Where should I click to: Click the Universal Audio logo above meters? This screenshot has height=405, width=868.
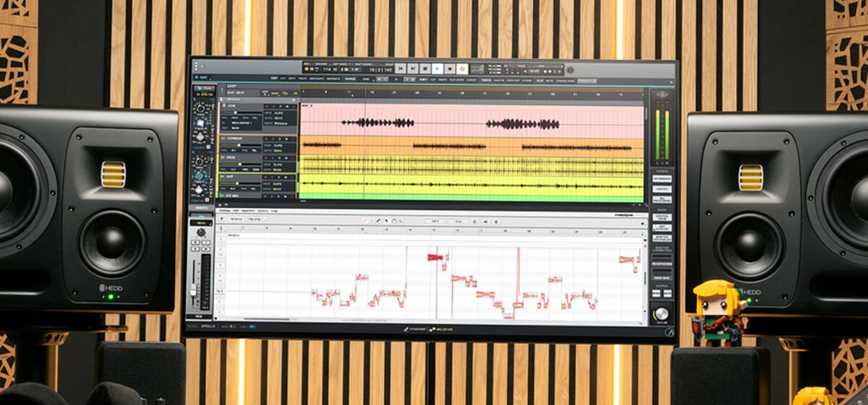661,95
